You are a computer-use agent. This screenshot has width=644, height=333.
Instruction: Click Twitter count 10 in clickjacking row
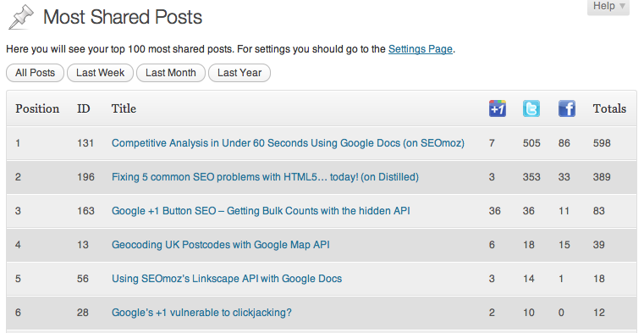coord(529,313)
